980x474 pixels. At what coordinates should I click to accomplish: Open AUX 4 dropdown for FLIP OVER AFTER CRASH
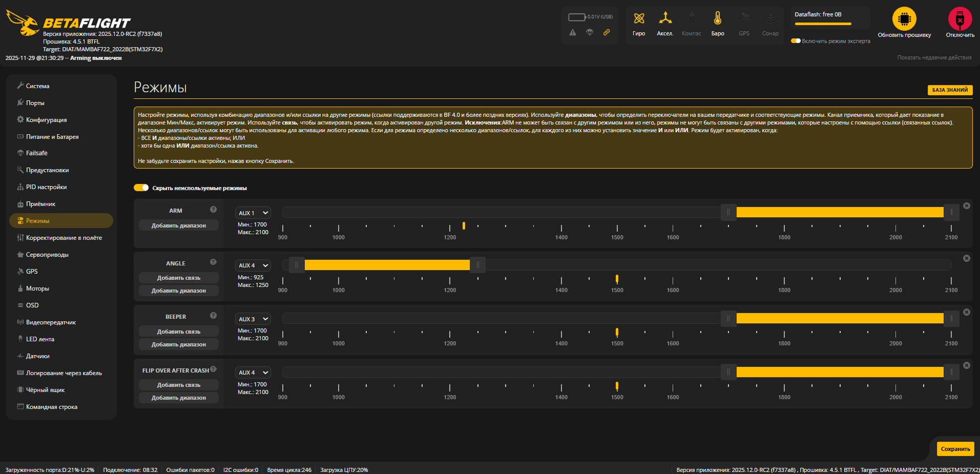pos(253,372)
